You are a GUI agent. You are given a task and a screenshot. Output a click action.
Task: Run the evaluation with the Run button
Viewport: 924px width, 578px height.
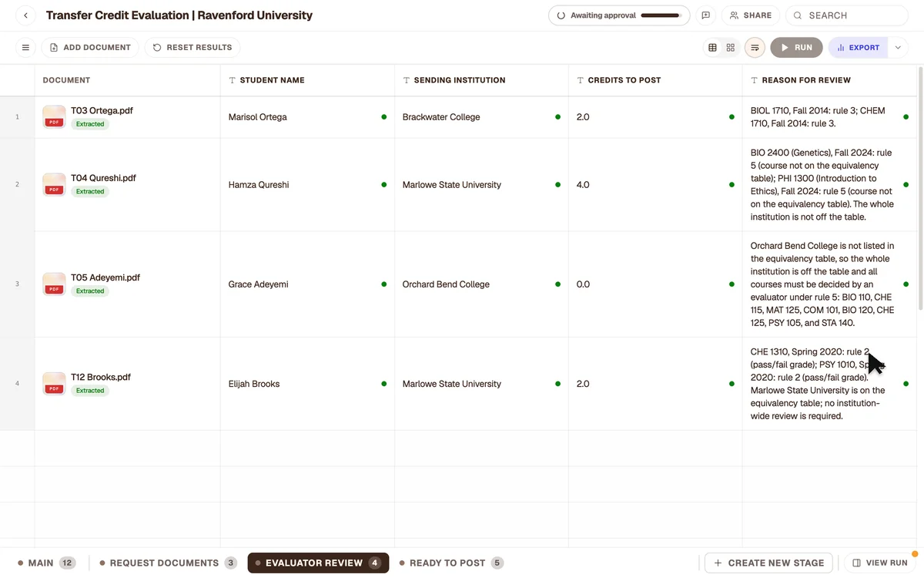796,48
